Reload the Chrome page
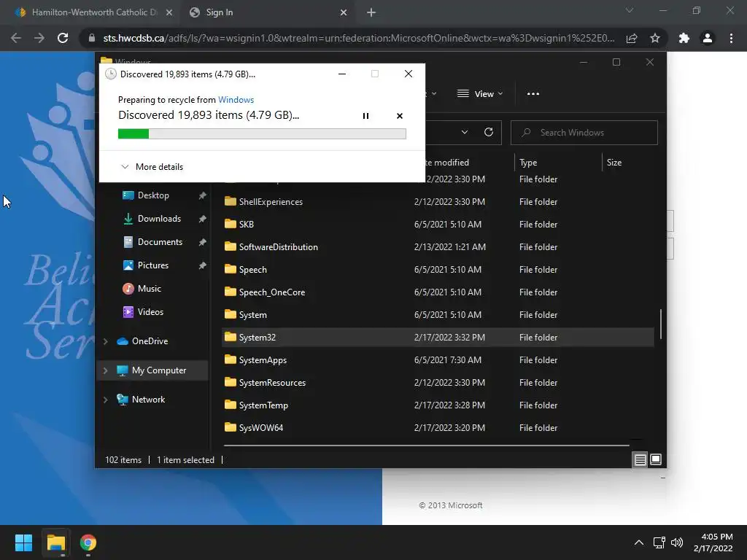Image resolution: width=747 pixels, height=560 pixels. point(63,38)
